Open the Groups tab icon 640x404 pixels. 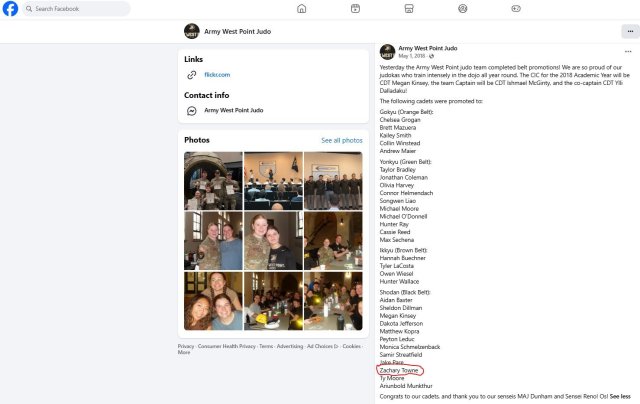click(462, 9)
